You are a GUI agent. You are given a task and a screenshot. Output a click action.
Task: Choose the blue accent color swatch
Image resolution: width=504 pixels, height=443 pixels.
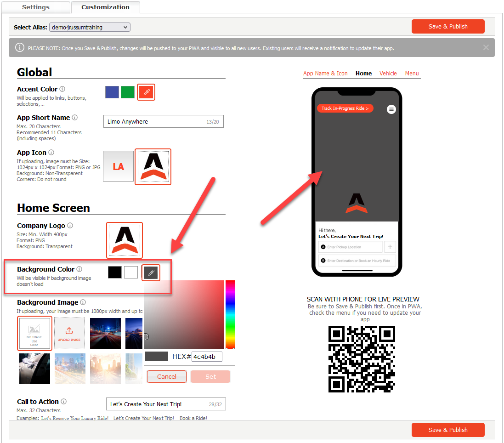112,92
